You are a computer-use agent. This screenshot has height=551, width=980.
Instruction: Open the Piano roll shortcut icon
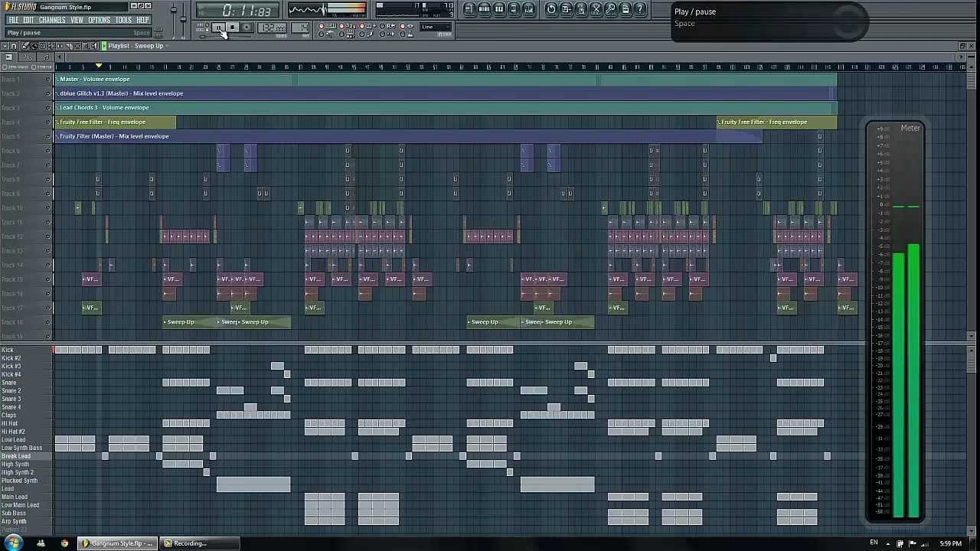coord(499,9)
